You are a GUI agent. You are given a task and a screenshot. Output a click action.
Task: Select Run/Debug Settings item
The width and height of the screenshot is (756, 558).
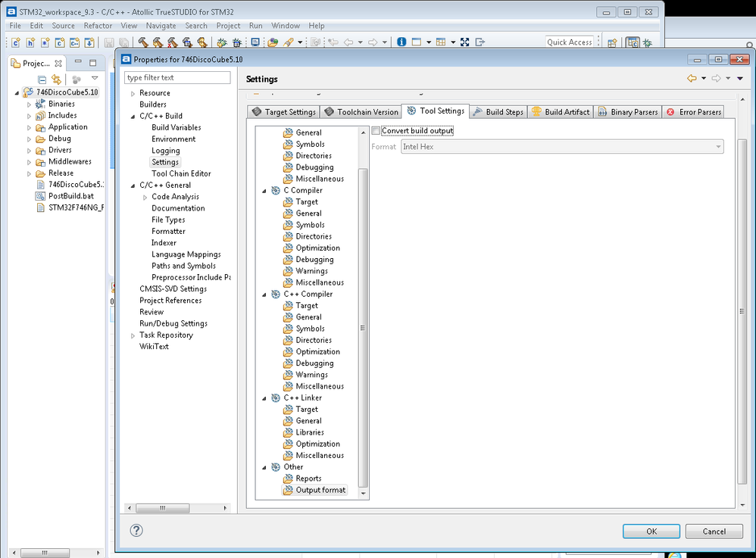click(173, 323)
